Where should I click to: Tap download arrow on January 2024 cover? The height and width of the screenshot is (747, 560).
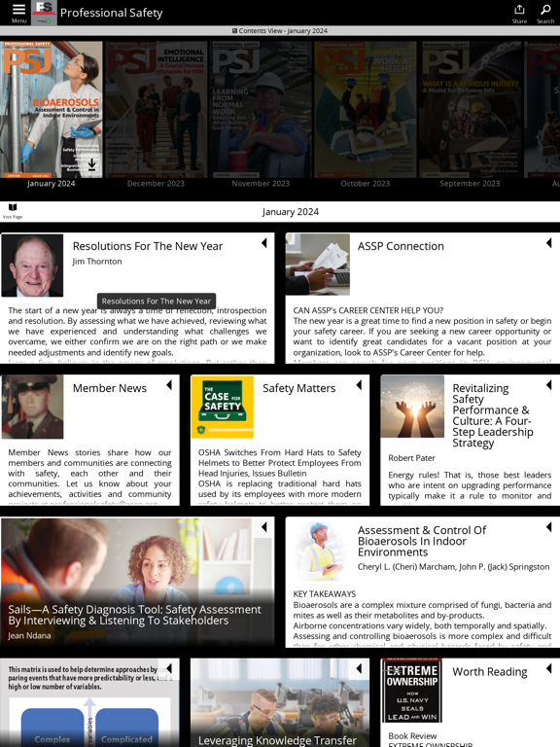pos(92,163)
